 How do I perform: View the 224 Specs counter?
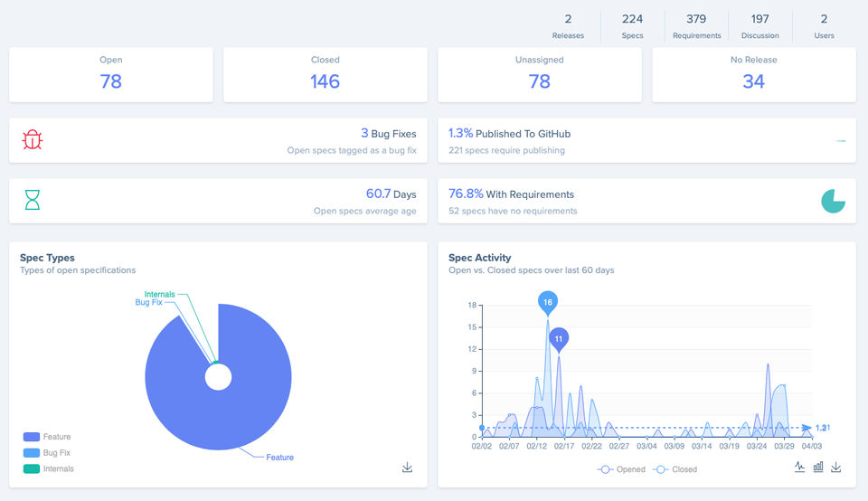click(632, 26)
